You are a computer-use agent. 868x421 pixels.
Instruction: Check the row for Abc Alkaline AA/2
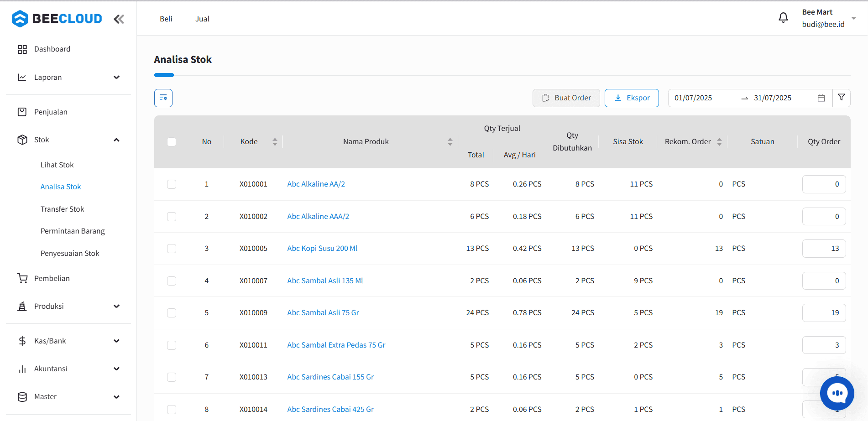click(172, 184)
